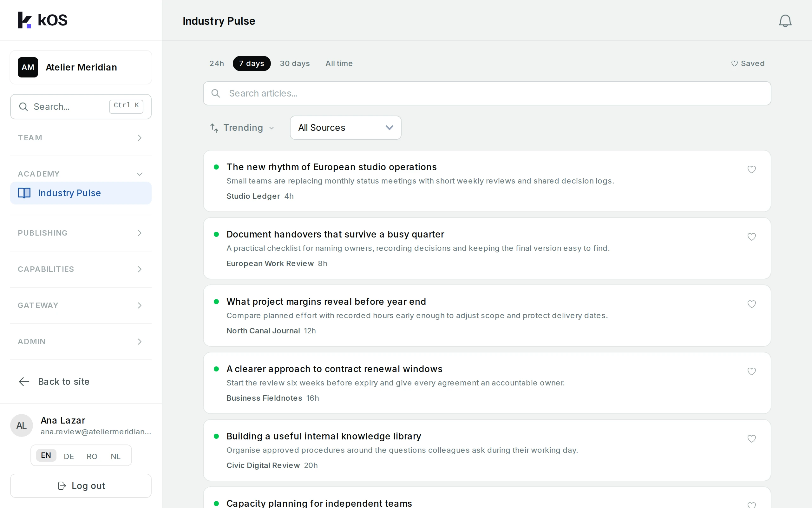Expand the PUBLISHING section

[x=81, y=233]
